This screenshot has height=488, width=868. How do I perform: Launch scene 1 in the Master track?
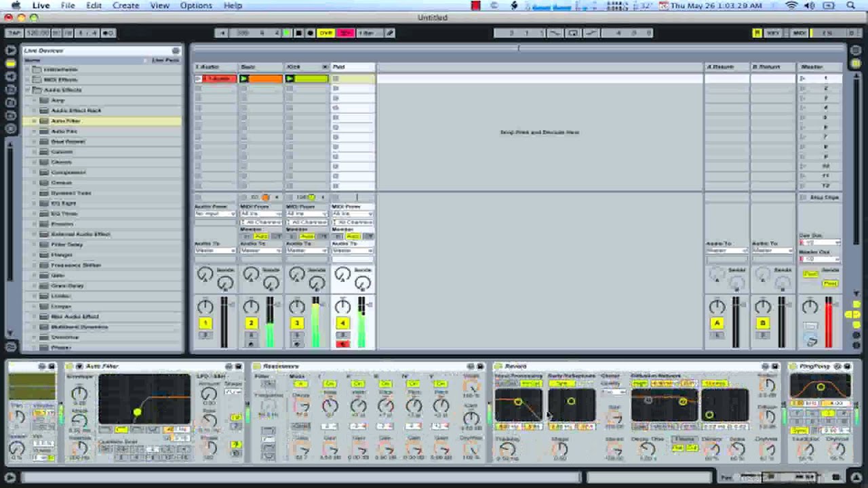click(x=803, y=79)
